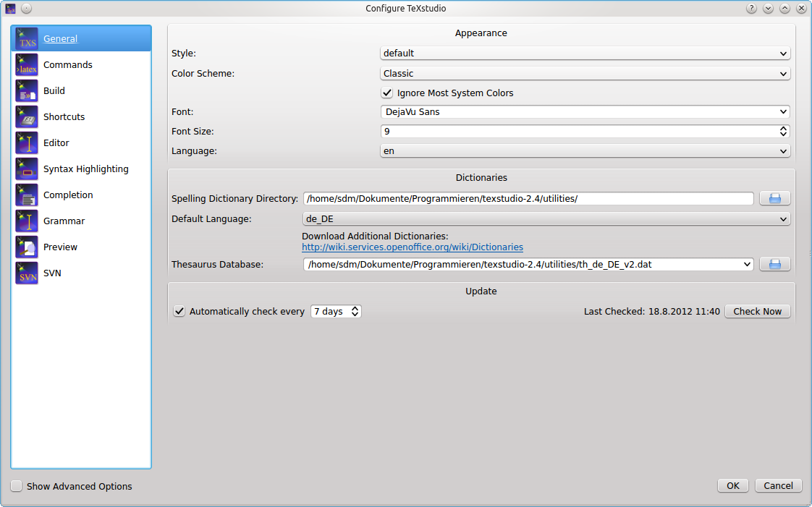Screen dimensions: 812x507
Task: Click the 7 days interval stepper arrows
Action: click(x=355, y=312)
